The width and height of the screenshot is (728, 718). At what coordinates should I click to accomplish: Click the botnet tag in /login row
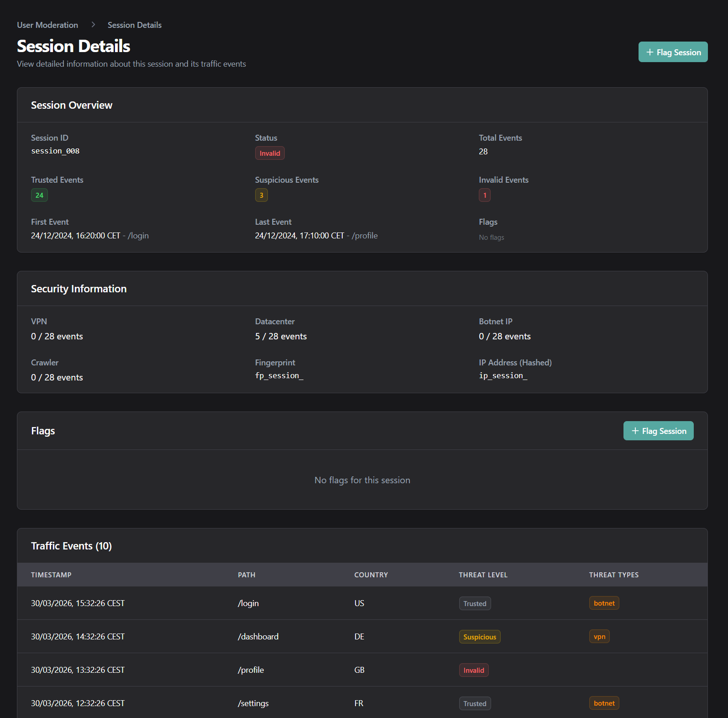(x=604, y=603)
